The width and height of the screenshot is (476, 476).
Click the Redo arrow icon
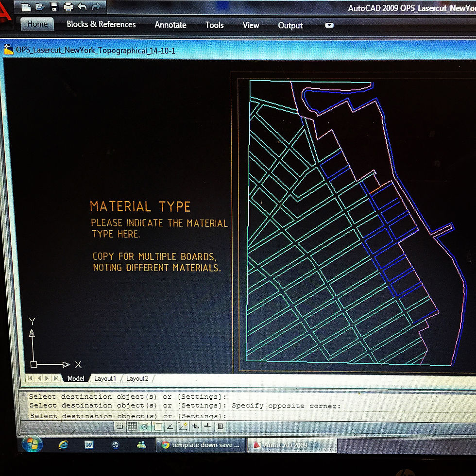96,6
